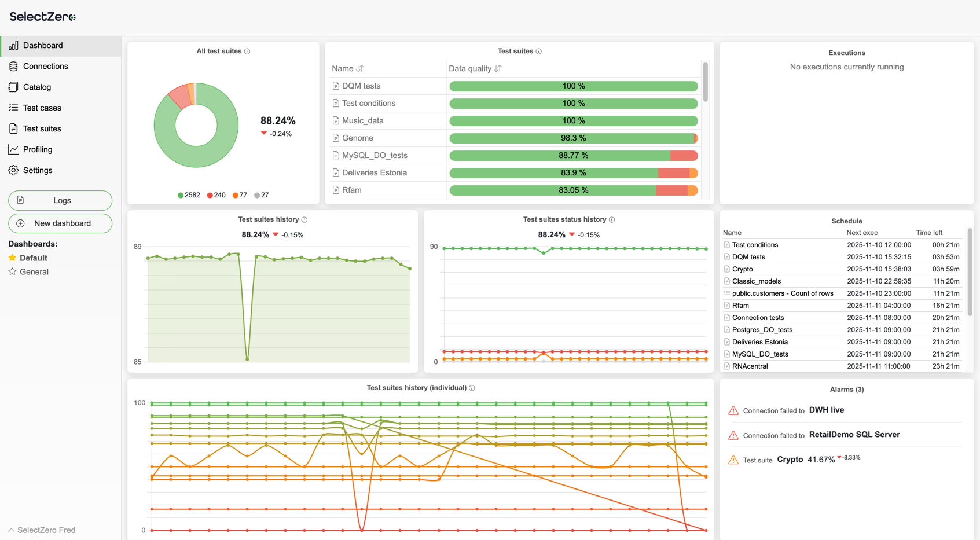Click the Schedule panel scrollbar
980x540 pixels.
coord(970,272)
